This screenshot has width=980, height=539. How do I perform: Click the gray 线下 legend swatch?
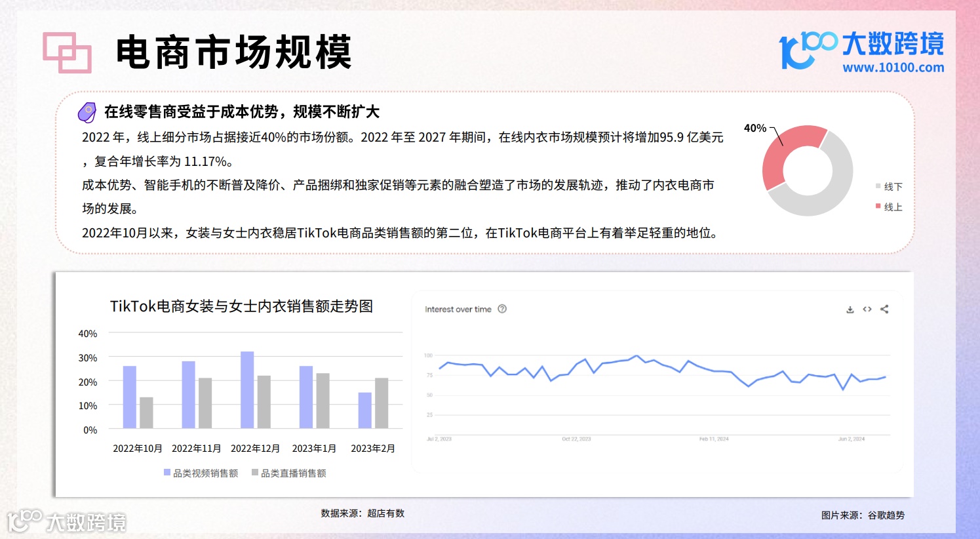click(x=878, y=186)
